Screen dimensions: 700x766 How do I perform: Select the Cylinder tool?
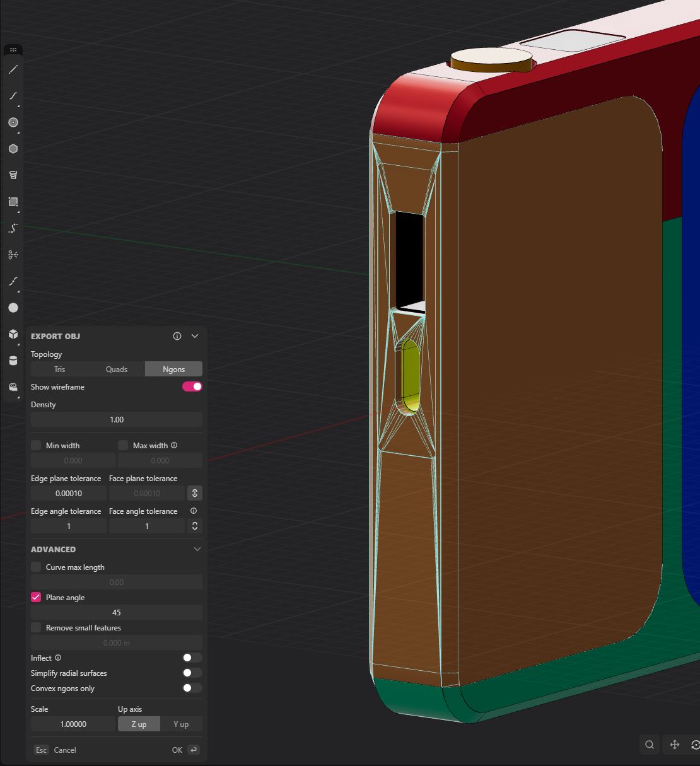click(13, 361)
